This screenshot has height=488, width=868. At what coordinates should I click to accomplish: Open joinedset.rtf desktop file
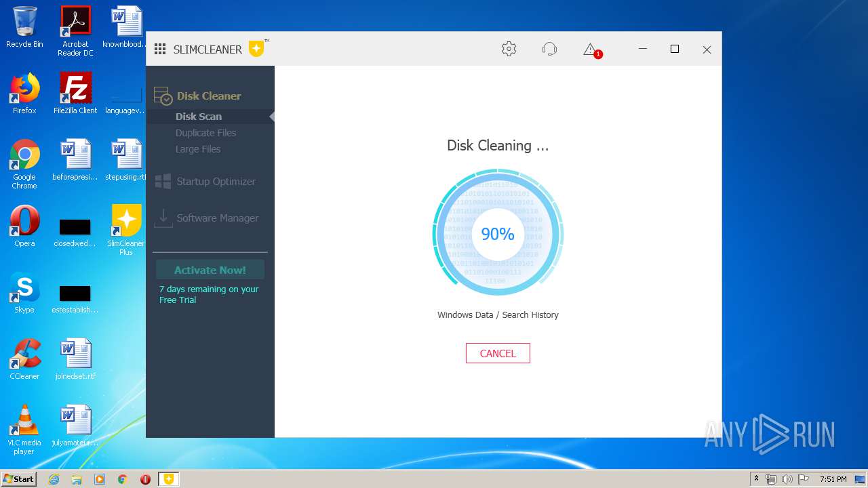pyautogui.click(x=75, y=359)
